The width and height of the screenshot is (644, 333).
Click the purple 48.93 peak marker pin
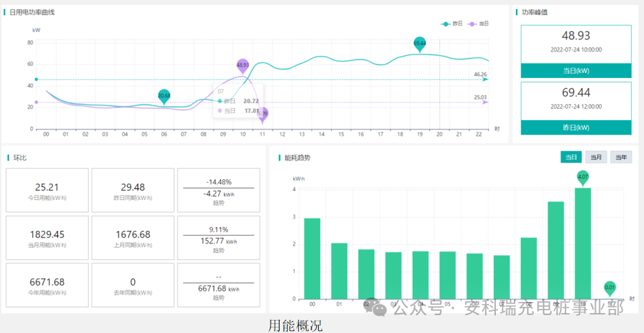pos(242,65)
